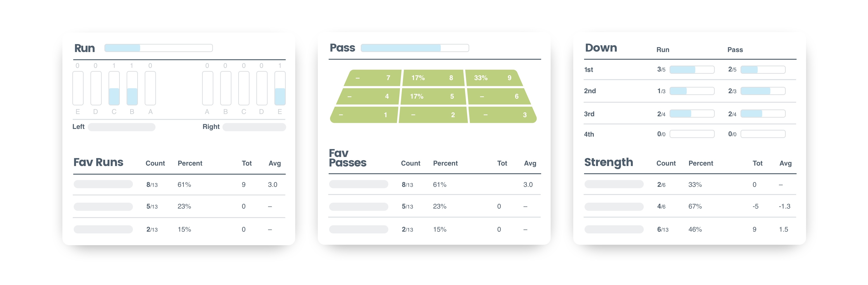
Task: Click the 3rd down Run bar showing 2/4
Action: coord(692,114)
